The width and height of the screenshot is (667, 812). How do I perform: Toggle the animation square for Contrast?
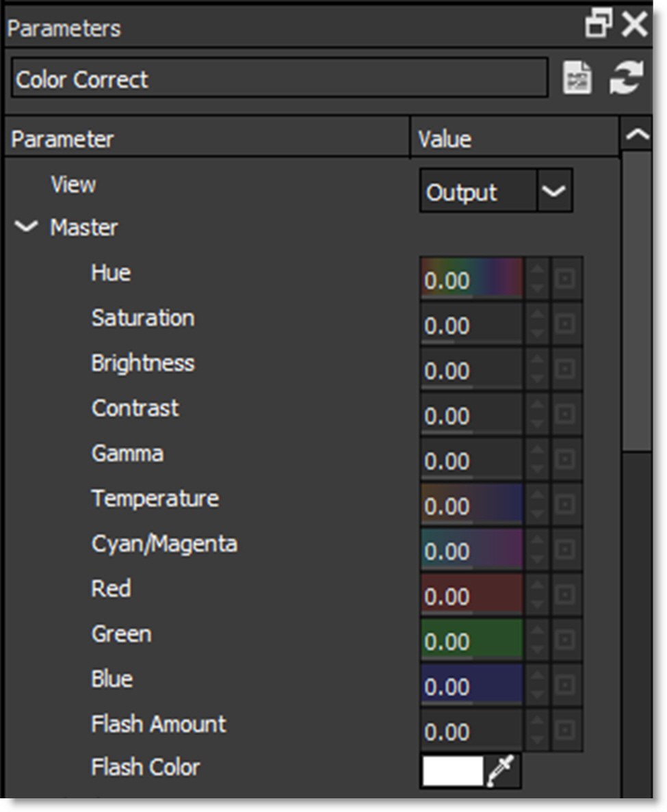[566, 414]
